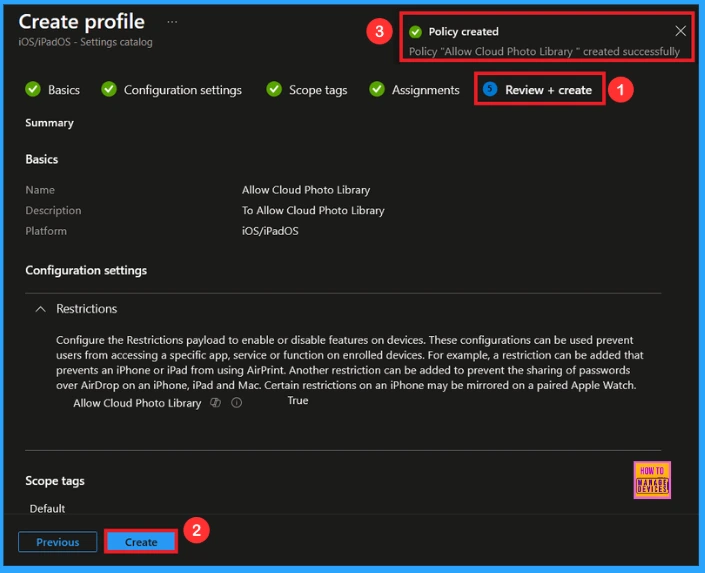Collapse the Restrictions section
Viewport: 705px width, 573px height.
(x=40, y=309)
